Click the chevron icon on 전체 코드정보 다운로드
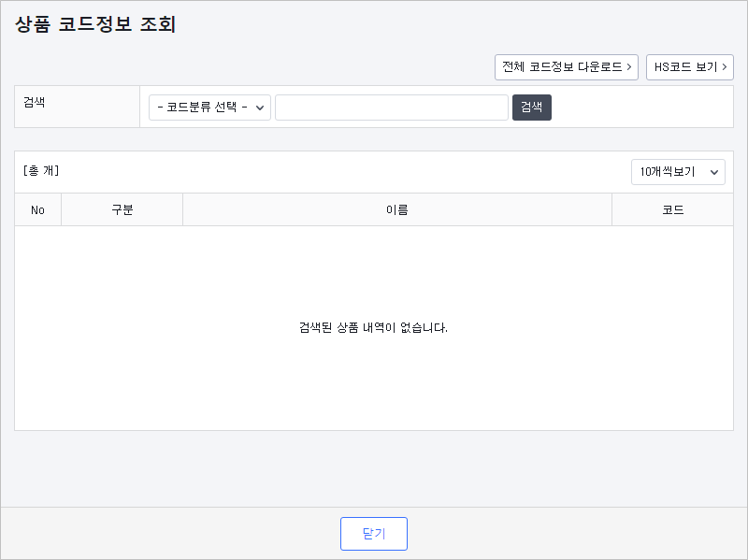This screenshot has height=560, width=748. click(629, 67)
